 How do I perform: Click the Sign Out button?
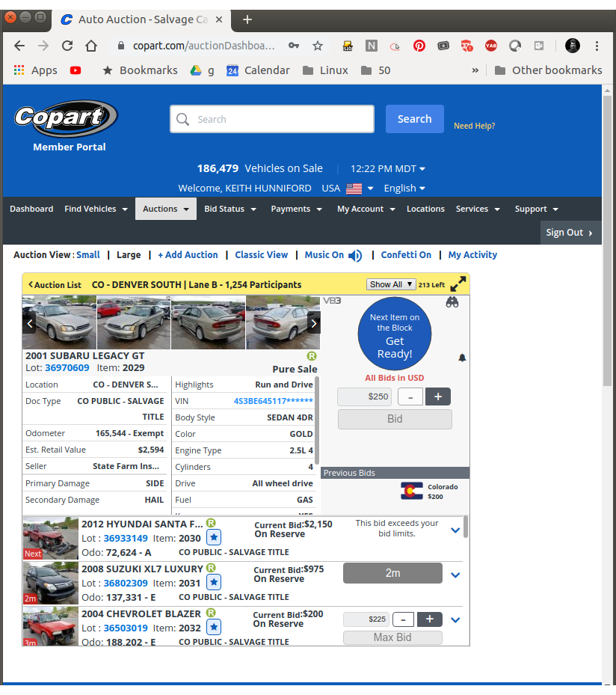(x=570, y=233)
